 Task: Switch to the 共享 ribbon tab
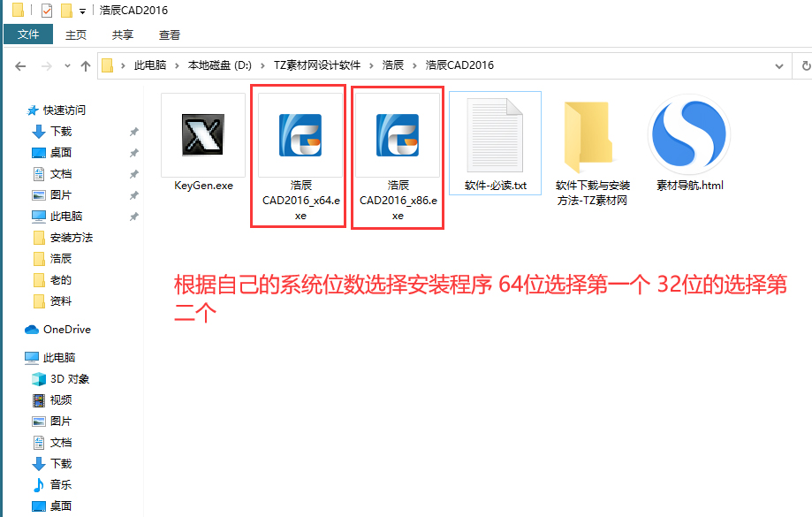(x=123, y=34)
